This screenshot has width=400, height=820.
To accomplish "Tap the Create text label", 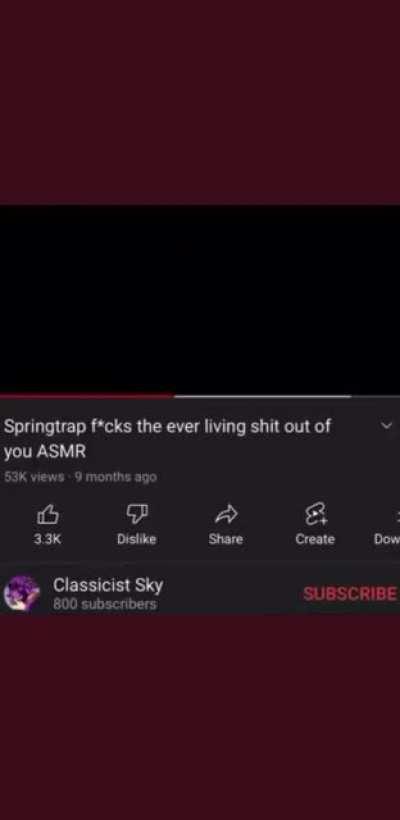I will point(315,539).
